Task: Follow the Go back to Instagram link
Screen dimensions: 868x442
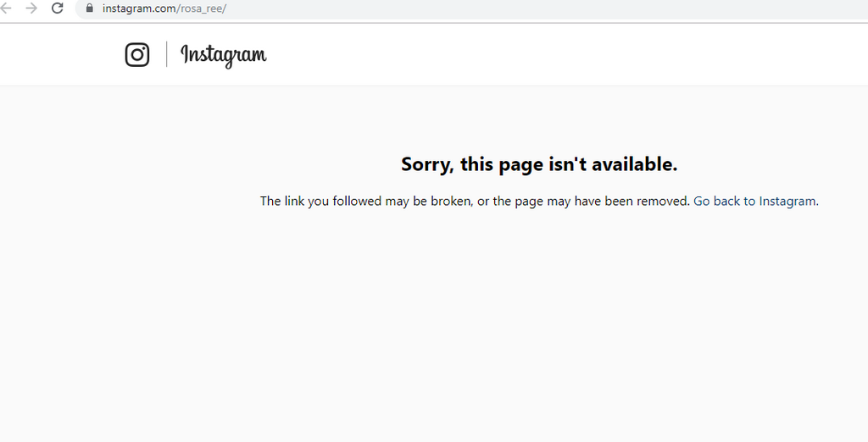Action: (754, 201)
